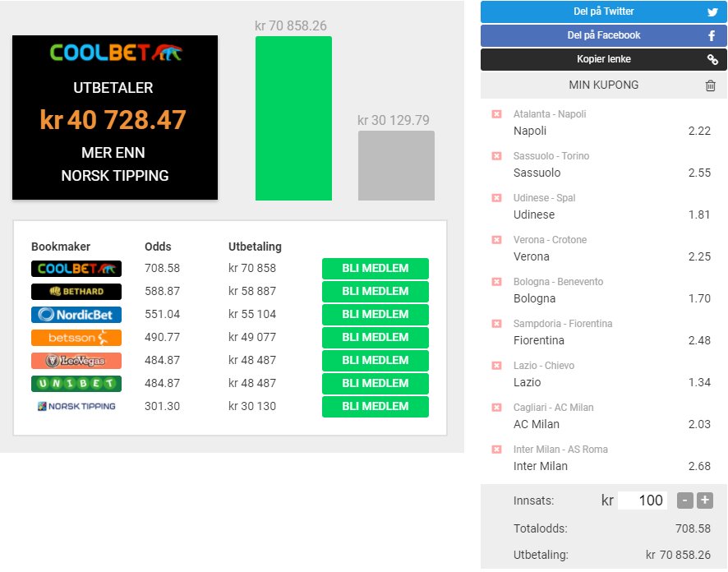Click the Innsats amount input field

(x=642, y=501)
